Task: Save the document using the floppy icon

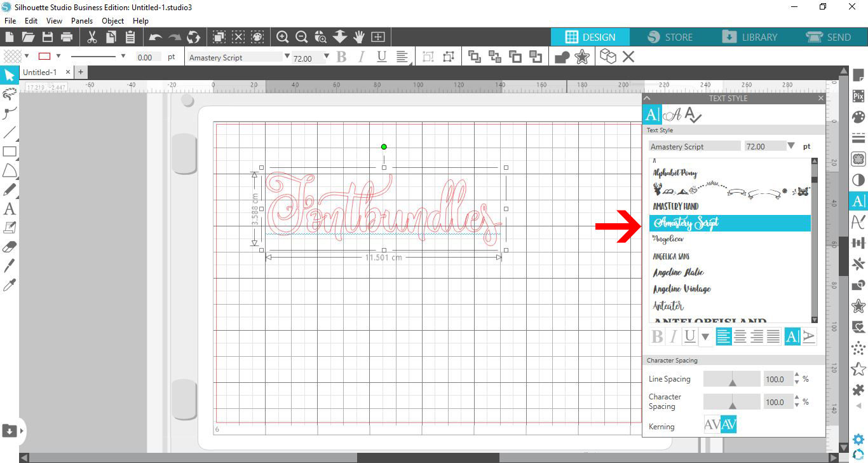Action: (47, 37)
